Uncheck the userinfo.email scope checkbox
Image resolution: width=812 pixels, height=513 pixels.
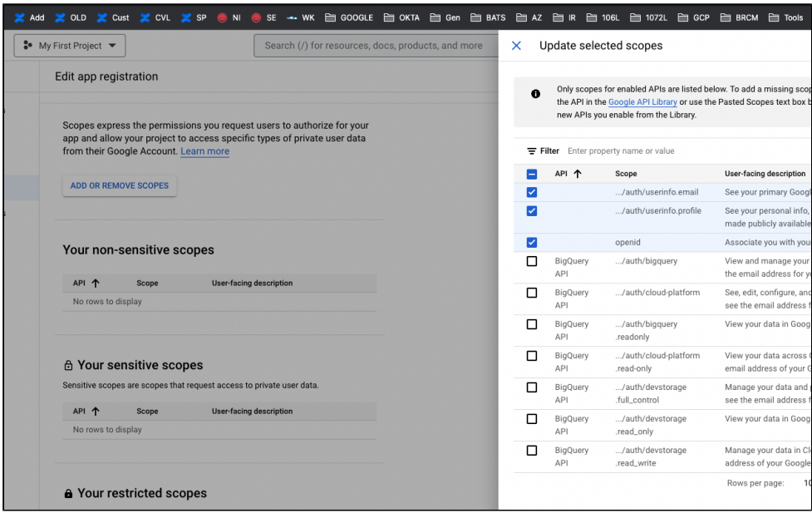click(532, 192)
